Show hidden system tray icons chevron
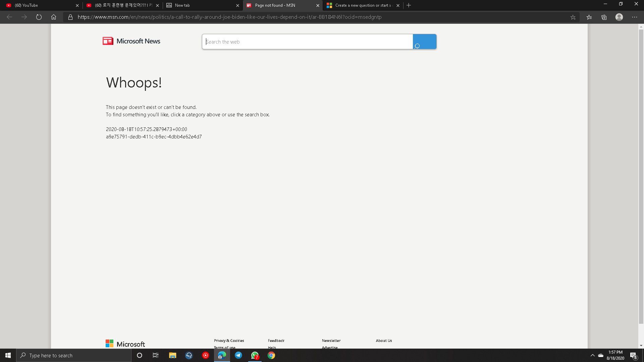 [593, 355]
